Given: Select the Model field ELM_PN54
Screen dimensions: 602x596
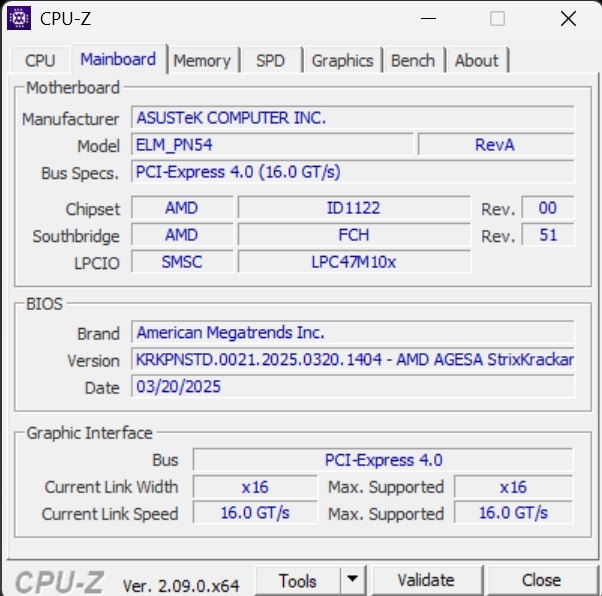Looking at the screenshot, I should coord(272,145).
